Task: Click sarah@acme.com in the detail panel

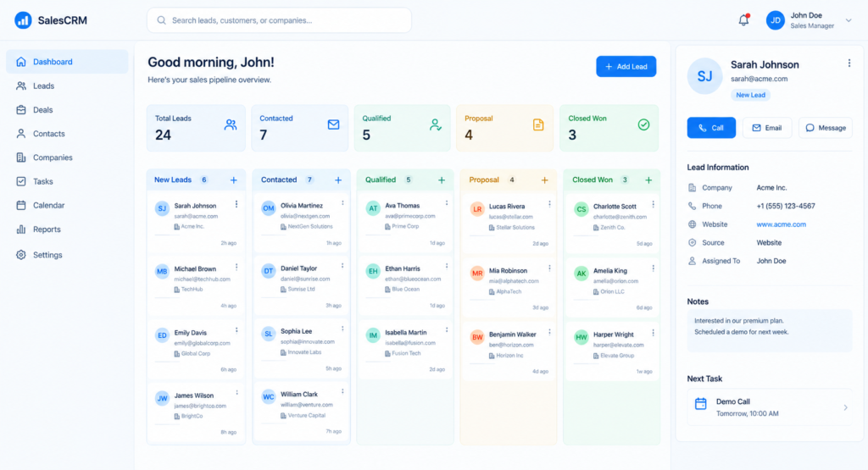Action: (x=759, y=79)
